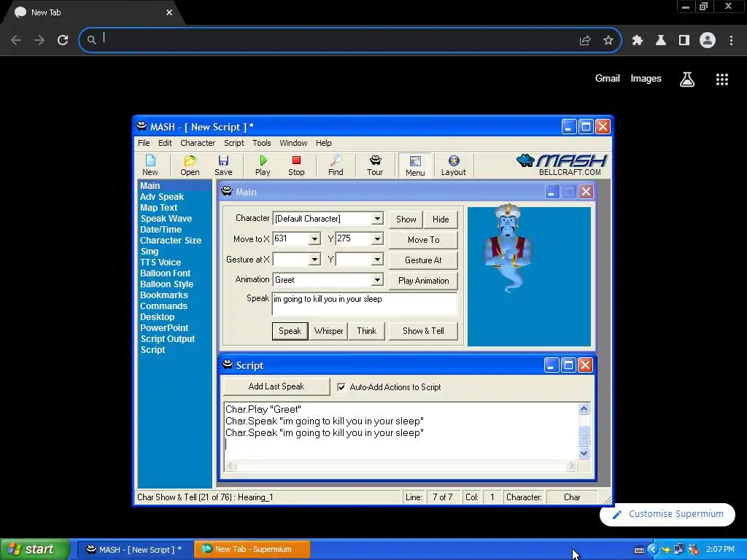Viewport: 747px width, 560px height.
Task: Click the Show & Tell button
Action: [x=424, y=331]
